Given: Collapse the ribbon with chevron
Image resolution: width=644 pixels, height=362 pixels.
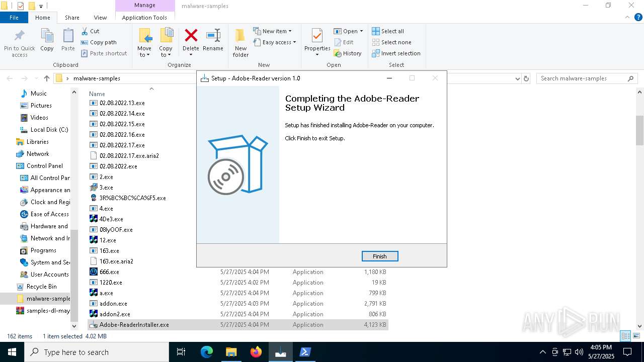Looking at the screenshot, I should coord(627,17).
